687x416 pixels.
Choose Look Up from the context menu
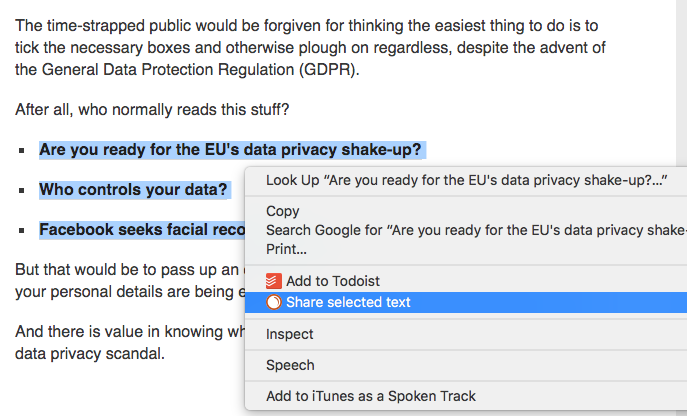pyautogui.click(x=466, y=180)
